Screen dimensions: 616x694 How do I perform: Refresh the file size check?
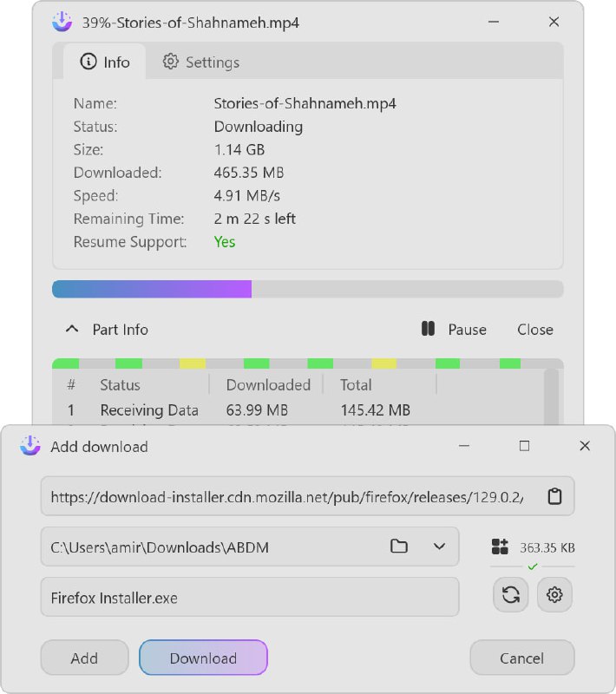(510, 595)
